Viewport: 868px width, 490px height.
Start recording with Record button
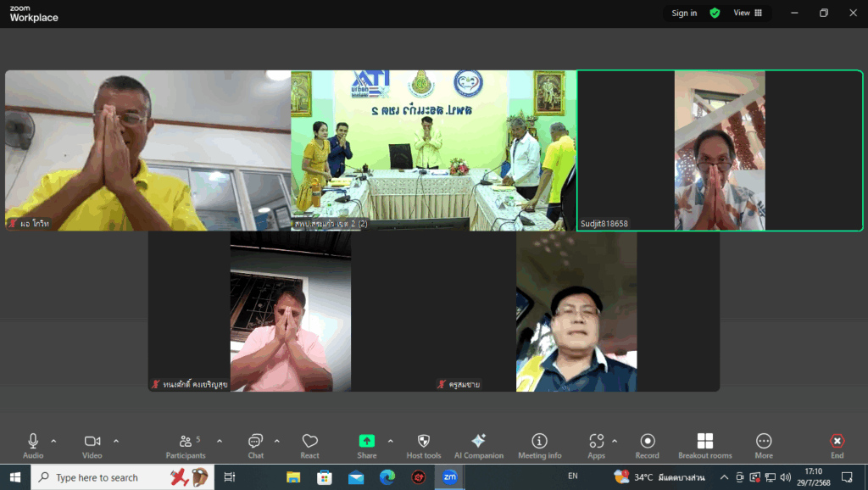coord(648,445)
